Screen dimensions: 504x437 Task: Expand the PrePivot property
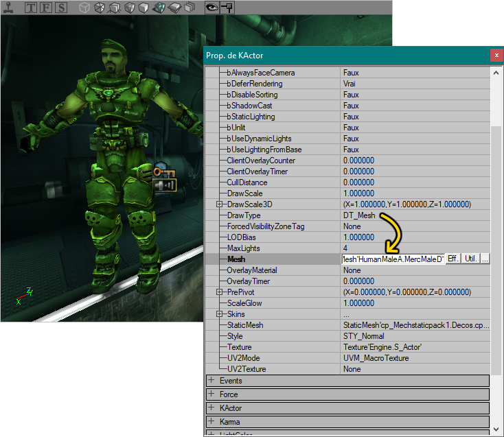pyautogui.click(x=219, y=292)
